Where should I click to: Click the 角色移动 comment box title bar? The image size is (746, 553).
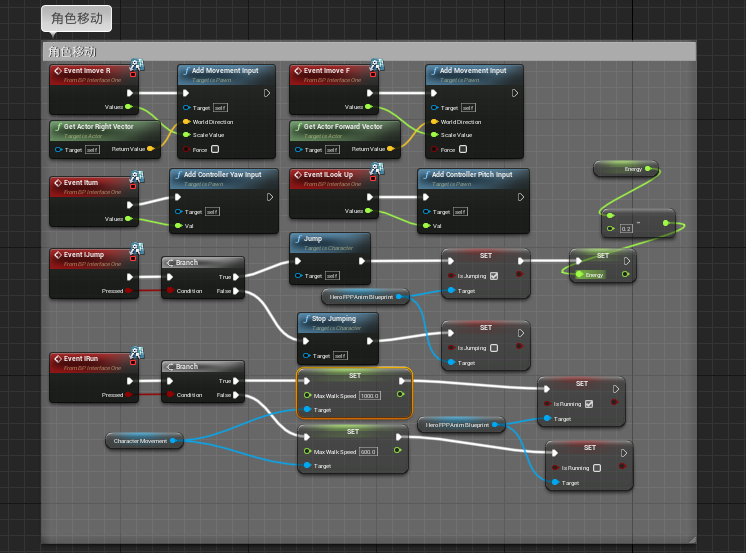[x=369, y=51]
